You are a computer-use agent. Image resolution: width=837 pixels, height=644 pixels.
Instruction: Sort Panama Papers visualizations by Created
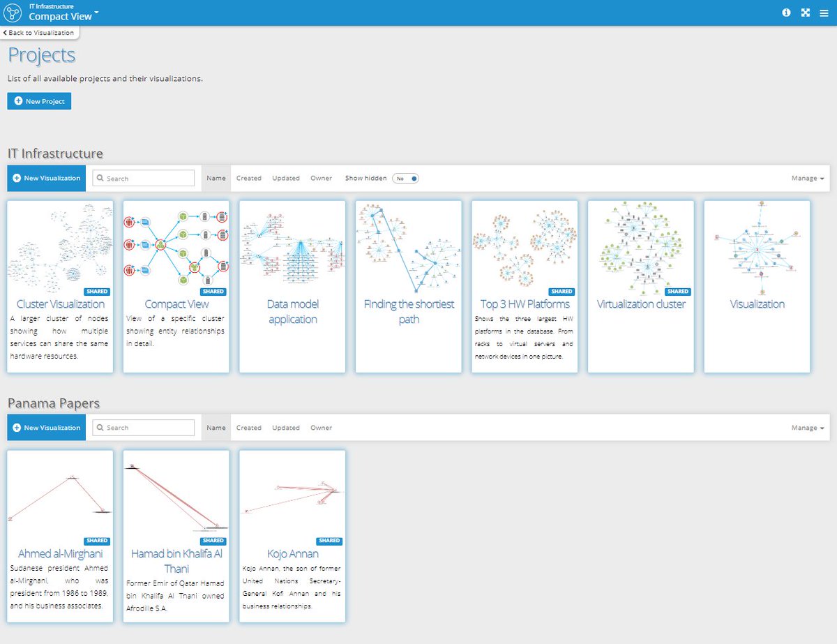click(248, 428)
